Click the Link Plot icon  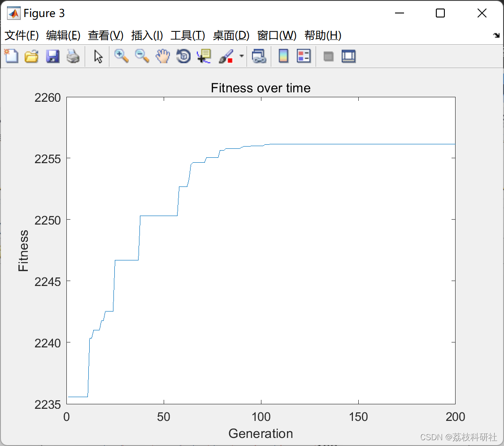pos(259,56)
